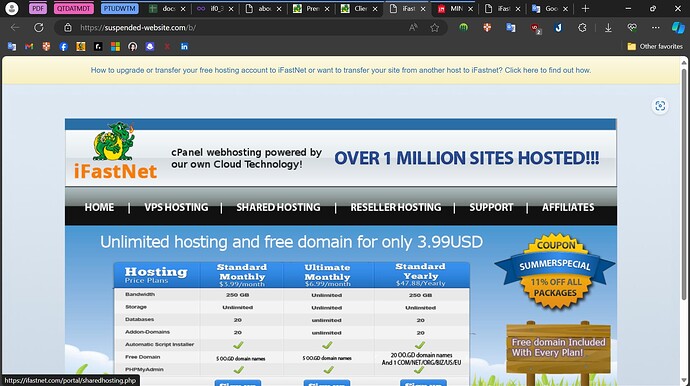Go to HOME in site navigation
The height and width of the screenshot is (386, 690).
click(x=99, y=207)
